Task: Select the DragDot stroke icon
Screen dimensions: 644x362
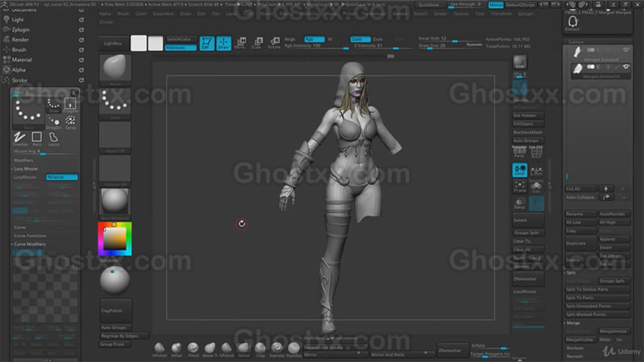Action: [x=53, y=121]
